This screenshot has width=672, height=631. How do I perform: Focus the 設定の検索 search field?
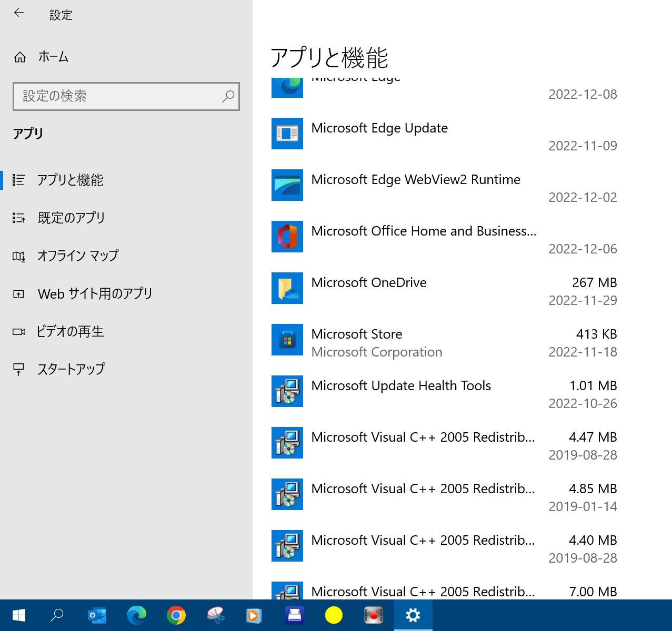[126, 96]
